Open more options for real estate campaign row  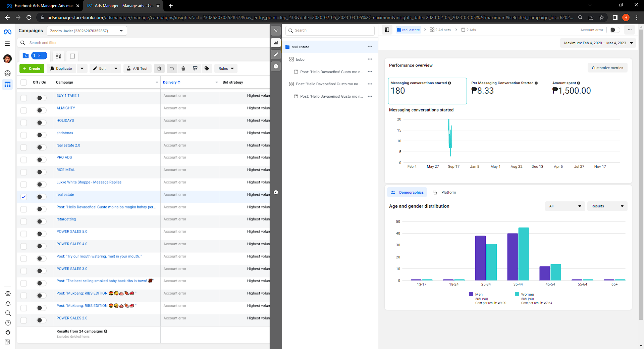pos(370,47)
